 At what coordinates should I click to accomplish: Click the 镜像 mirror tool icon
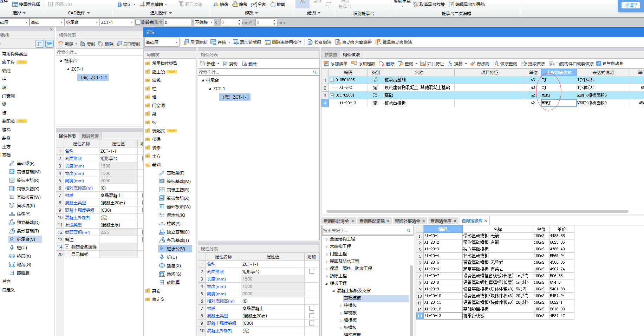tap(216, 4)
